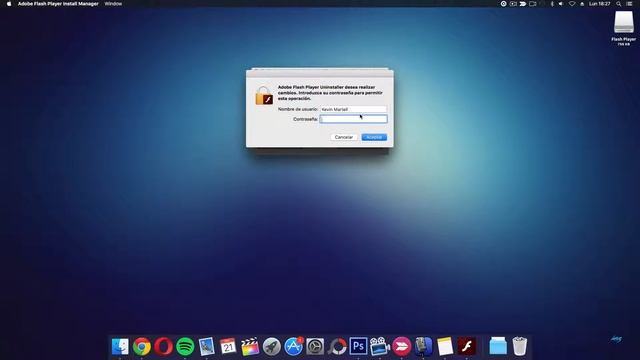Click the Nombre de usuario field
This screenshot has height=360, width=640.
(x=353, y=109)
